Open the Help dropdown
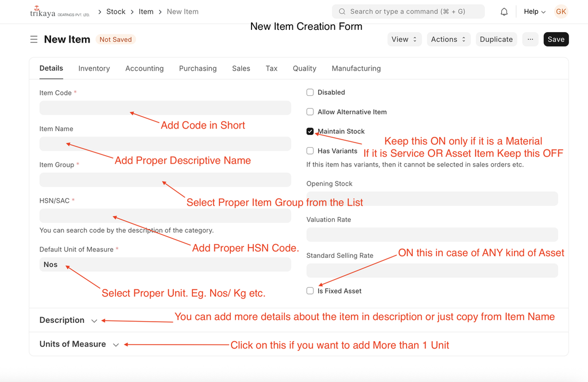 coord(535,11)
